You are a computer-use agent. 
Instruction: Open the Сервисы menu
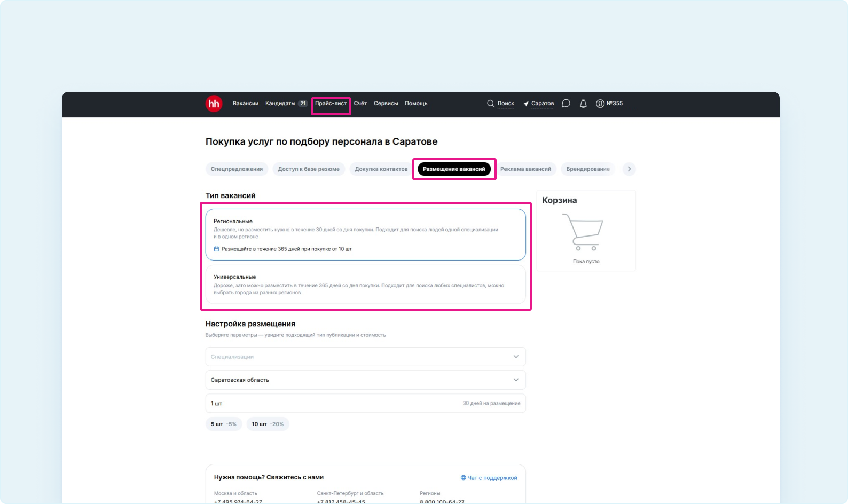(386, 104)
